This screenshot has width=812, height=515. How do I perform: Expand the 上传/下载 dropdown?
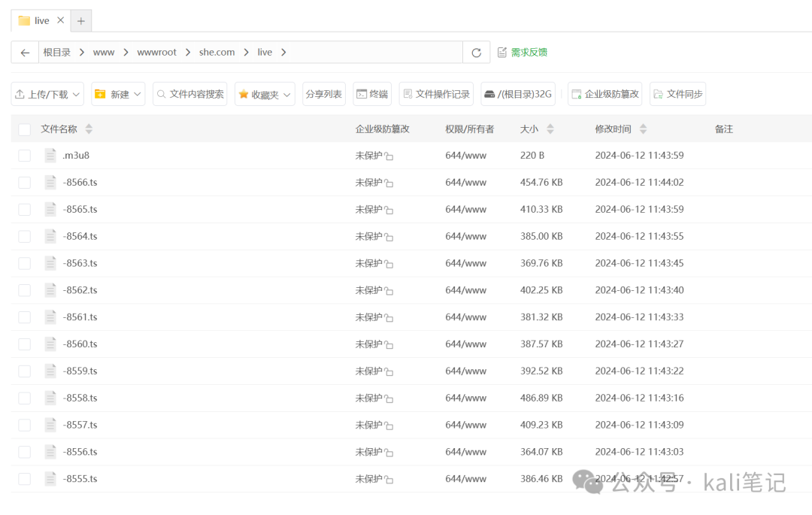click(47, 93)
